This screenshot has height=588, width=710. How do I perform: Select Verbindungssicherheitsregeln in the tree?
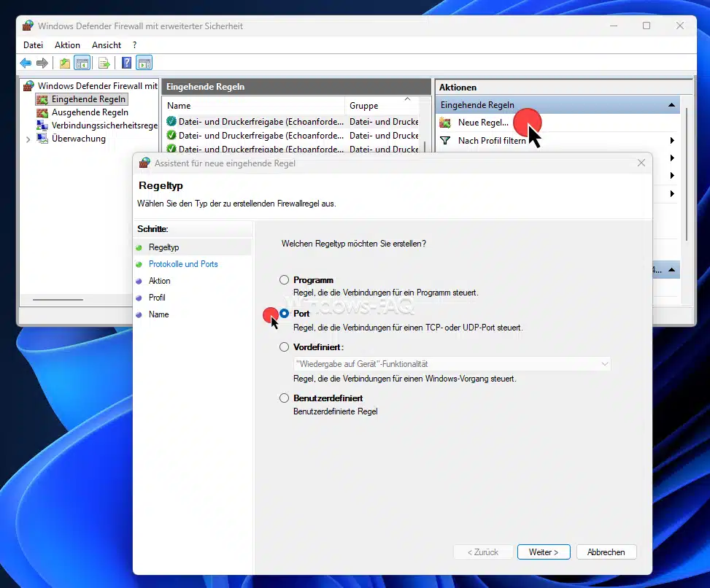point(104,125)
